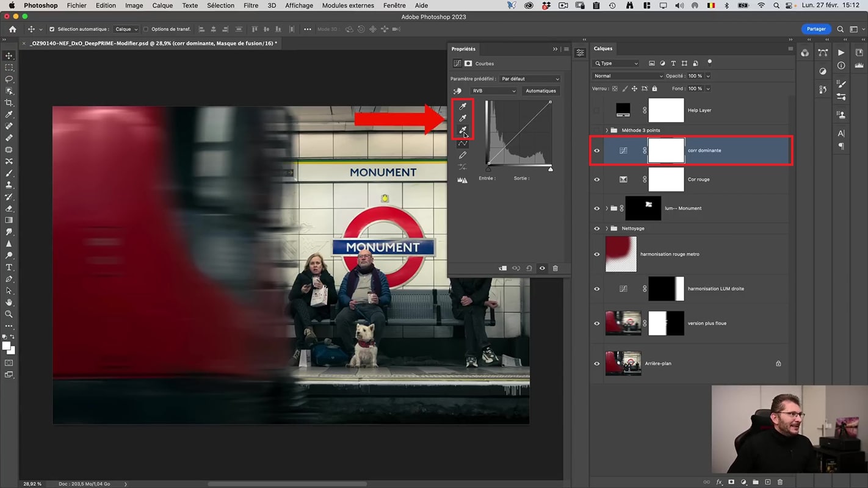Expand the Nettoyage group

[607, 229]
